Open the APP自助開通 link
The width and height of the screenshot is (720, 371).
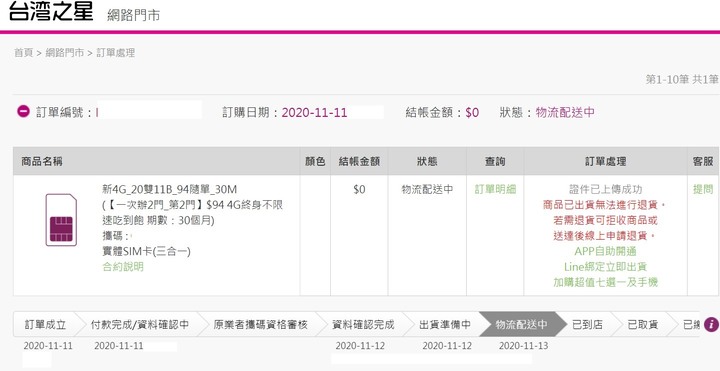tap(605, 252)
